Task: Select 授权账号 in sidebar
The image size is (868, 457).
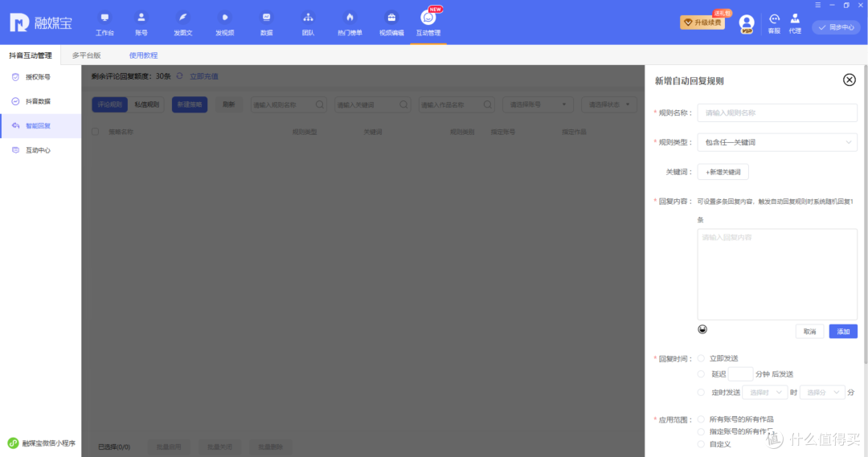Action: (40, 77)
